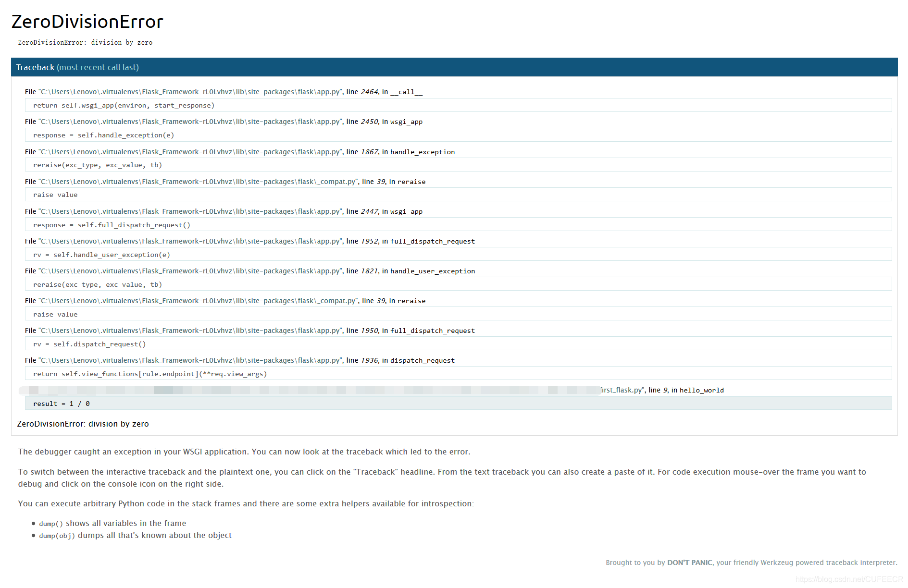Click code line 'return self.wsgi_app(environ, start_response)'

coord(458,105)
